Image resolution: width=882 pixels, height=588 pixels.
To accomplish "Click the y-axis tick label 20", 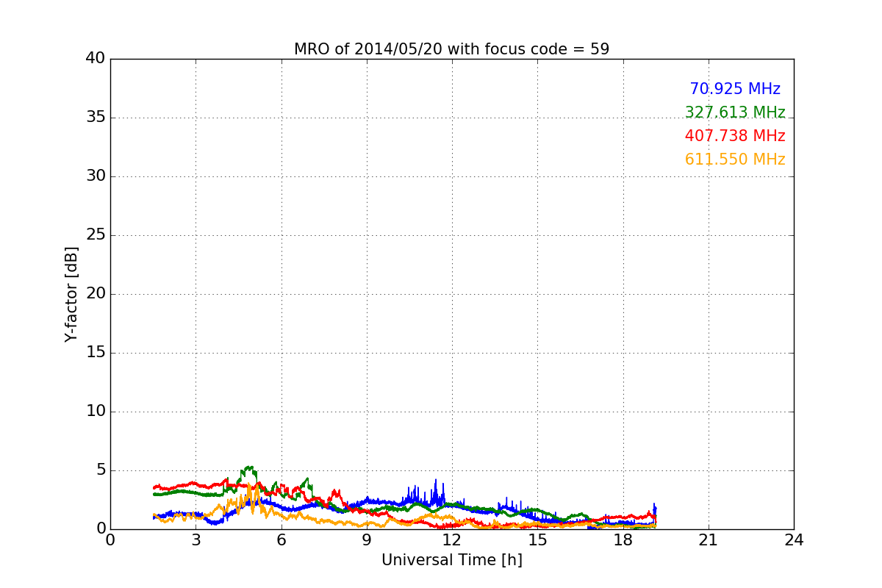I will point(96,294).
